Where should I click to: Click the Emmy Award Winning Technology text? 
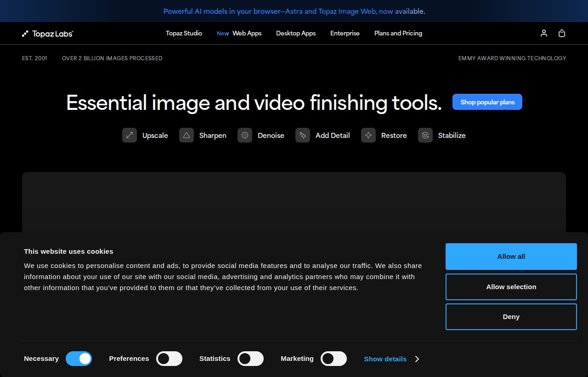512,58
